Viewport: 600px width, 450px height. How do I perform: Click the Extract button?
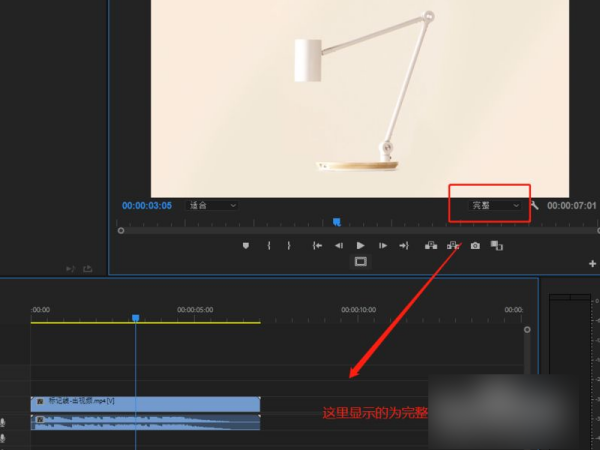click(x=453, y=245)
